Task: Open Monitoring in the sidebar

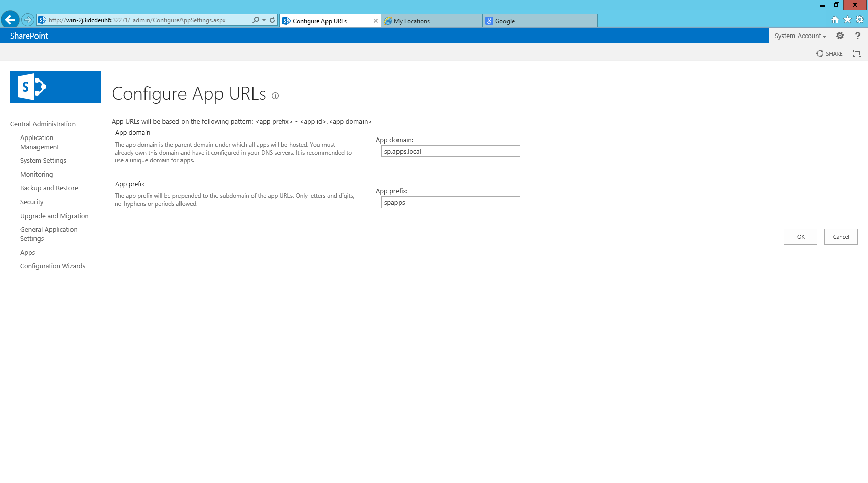Action: 37,174
